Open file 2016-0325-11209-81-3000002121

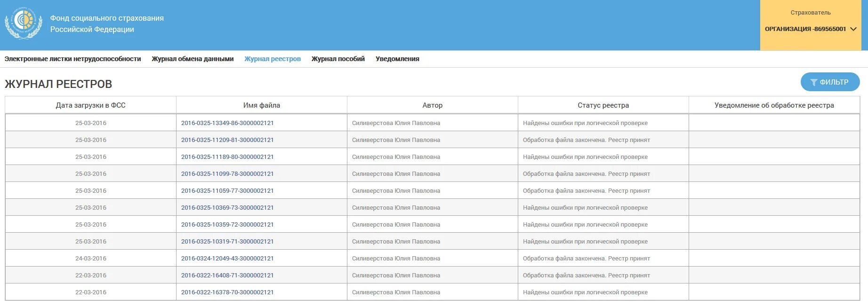227,140
